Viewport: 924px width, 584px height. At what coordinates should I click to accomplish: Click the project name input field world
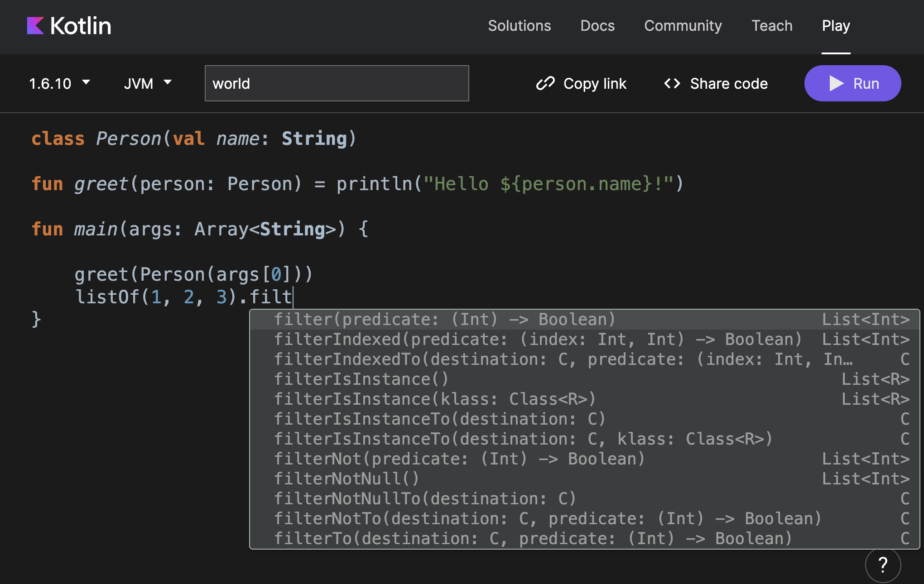point(337,83)
